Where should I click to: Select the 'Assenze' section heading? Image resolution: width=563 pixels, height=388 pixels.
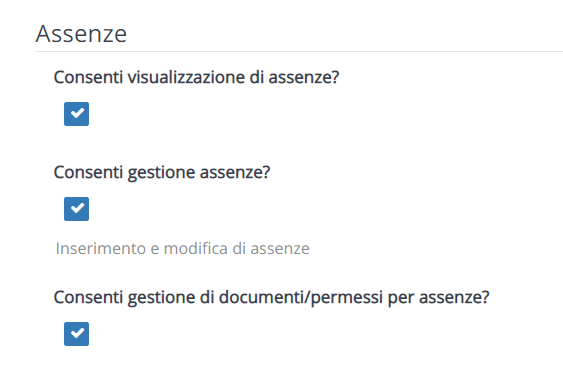(x=81, y=34)
